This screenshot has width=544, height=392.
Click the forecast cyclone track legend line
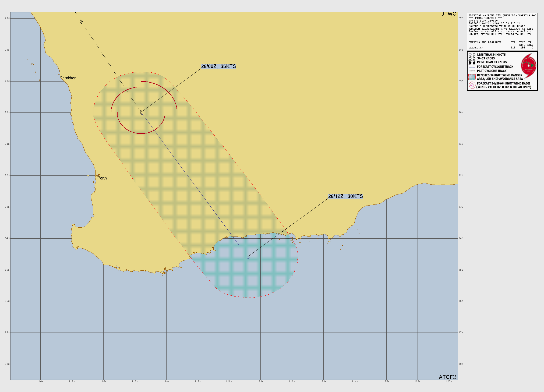tap(472, 67)
